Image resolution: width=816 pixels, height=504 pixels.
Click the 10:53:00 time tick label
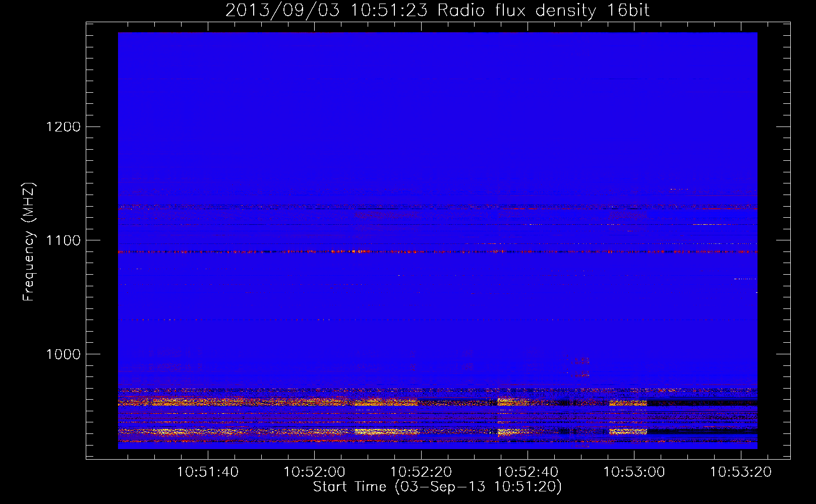click(634, 472)
